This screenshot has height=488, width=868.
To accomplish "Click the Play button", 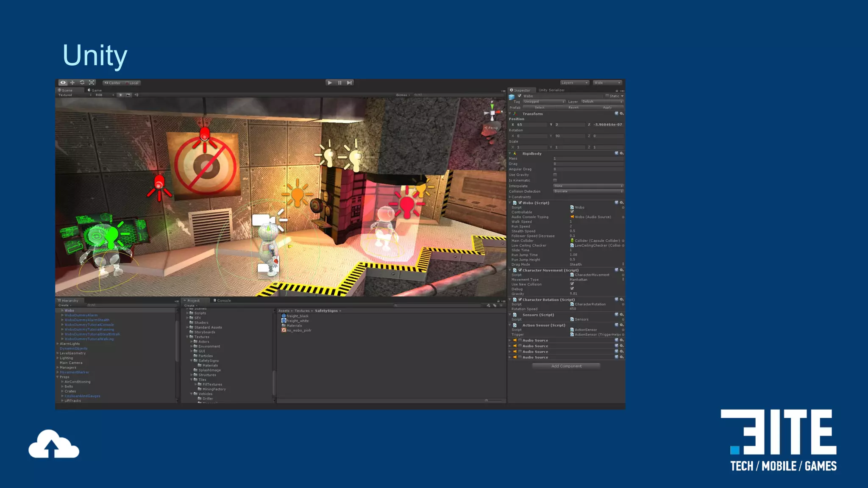I will (x=330, y=83).
